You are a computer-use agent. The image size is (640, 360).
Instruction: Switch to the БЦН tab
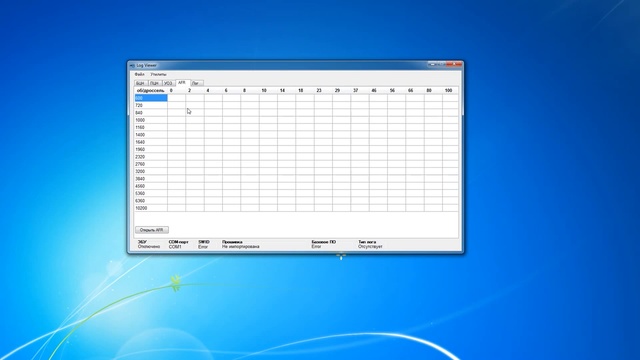pos(140,83)
